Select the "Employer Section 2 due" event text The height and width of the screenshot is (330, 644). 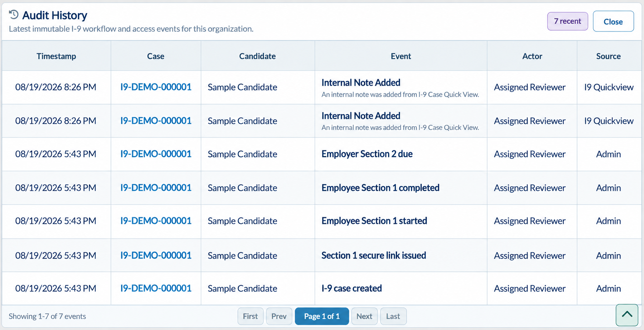pos(367,154)
